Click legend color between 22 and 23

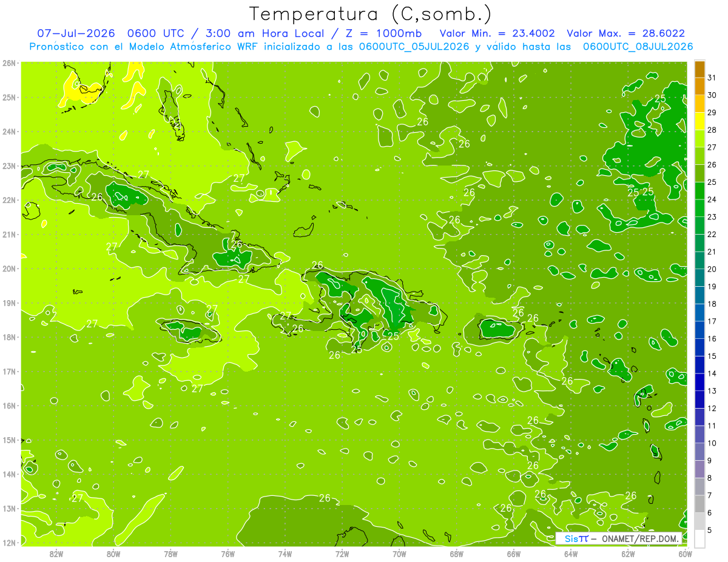tap(699, 226)
